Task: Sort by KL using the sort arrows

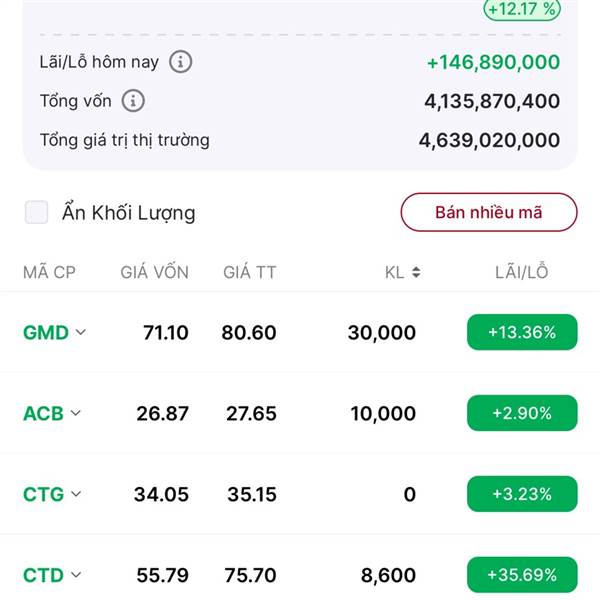Action: (x=416, y=272)
